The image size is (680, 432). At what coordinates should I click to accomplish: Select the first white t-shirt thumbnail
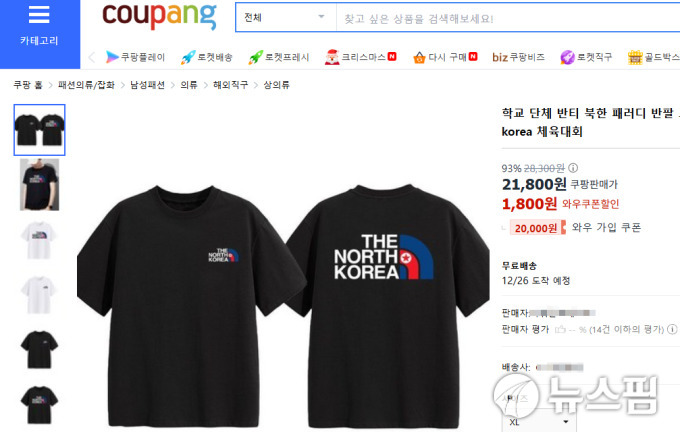39,240
